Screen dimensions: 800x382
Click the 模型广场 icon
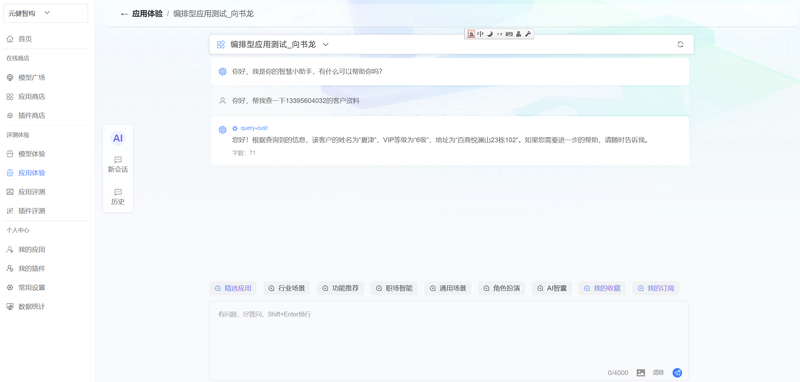[10, 78]
